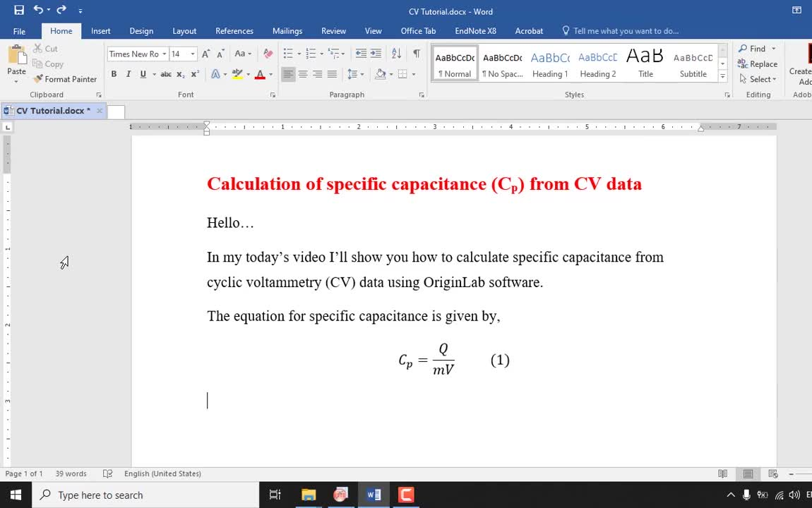
Task: Open Task View on taskbar
Action: click(275, 495)
